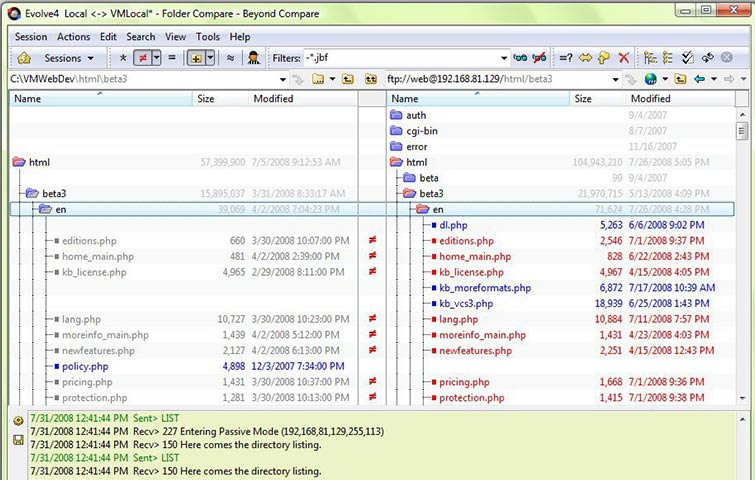Screen dimensions: 755x480
Task: Show all files with asterisk button
Action: click(123, 58)
